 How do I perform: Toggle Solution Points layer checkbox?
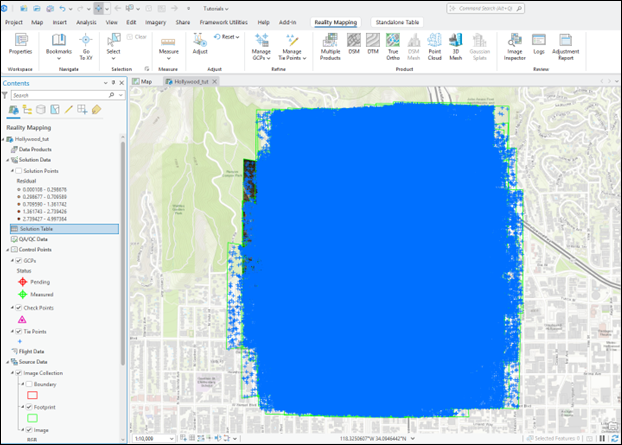click(x=19, y=171)
